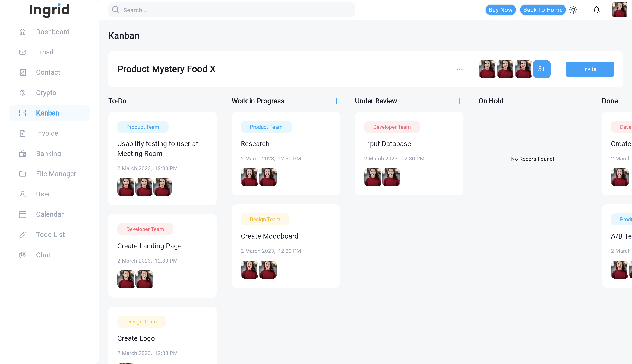Viewport: 632px width, 364px height.
Task: Toggle the light theme sun icon
Action: pos(574,10)
